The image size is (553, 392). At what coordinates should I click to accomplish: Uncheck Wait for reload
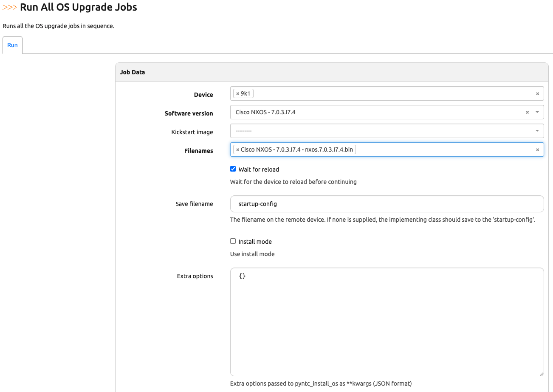click(x=233, y=168)
